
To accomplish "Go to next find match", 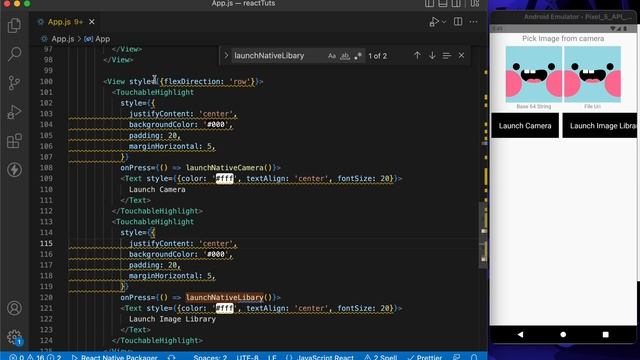I will point(432,55).
